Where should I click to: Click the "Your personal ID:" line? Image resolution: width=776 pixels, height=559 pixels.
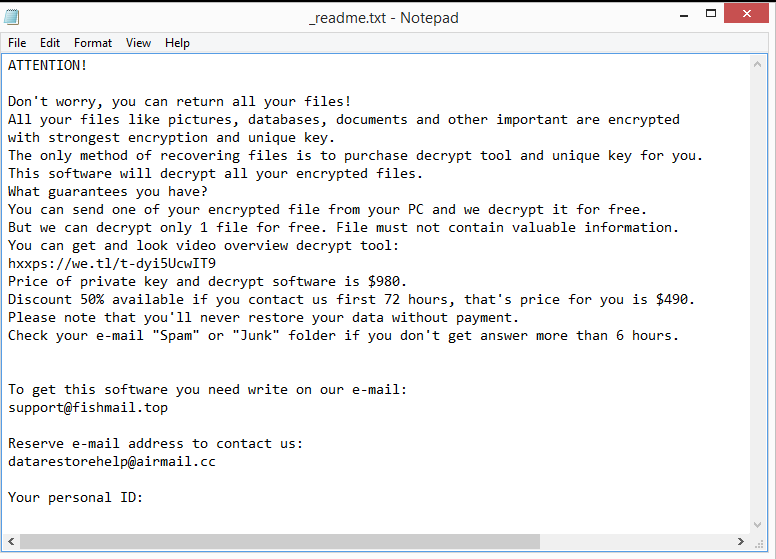coord(76,498)
